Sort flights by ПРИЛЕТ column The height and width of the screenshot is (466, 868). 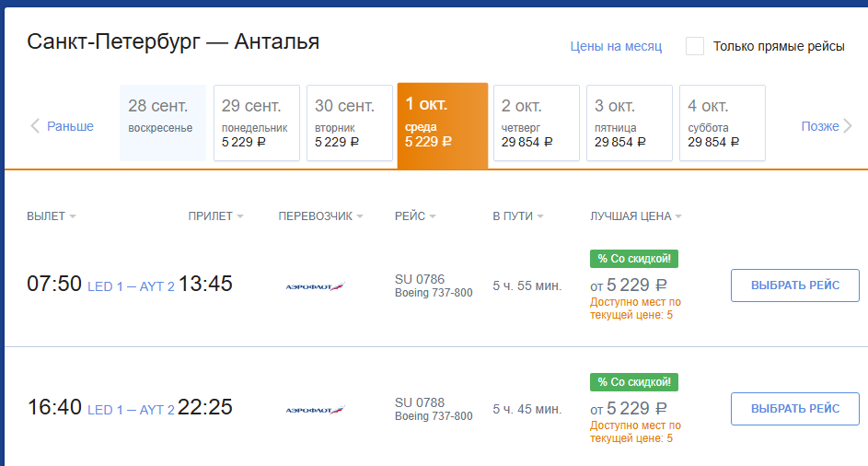pyautogui.click(x=215, y=216)
